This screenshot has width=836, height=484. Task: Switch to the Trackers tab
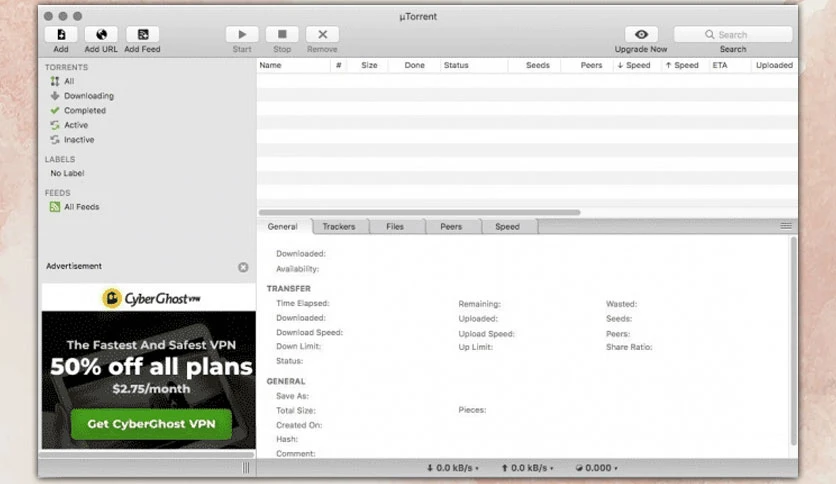click(x=339, y=227)
